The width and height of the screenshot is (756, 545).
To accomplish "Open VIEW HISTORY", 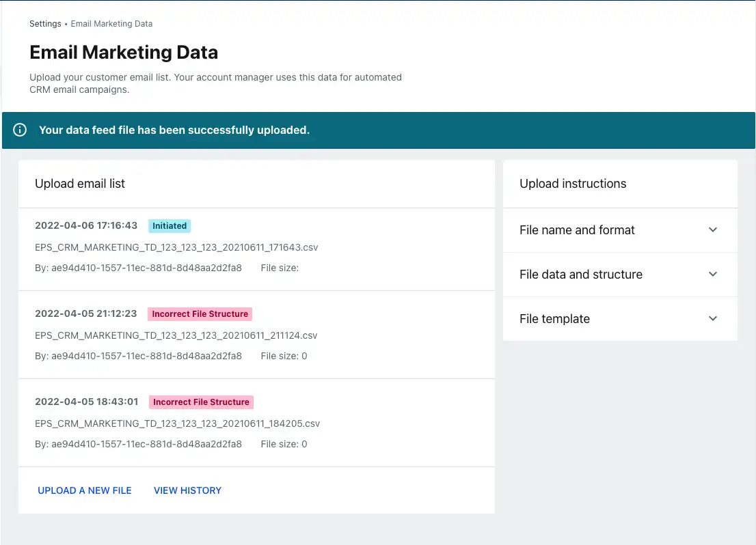I will point(187,490).
